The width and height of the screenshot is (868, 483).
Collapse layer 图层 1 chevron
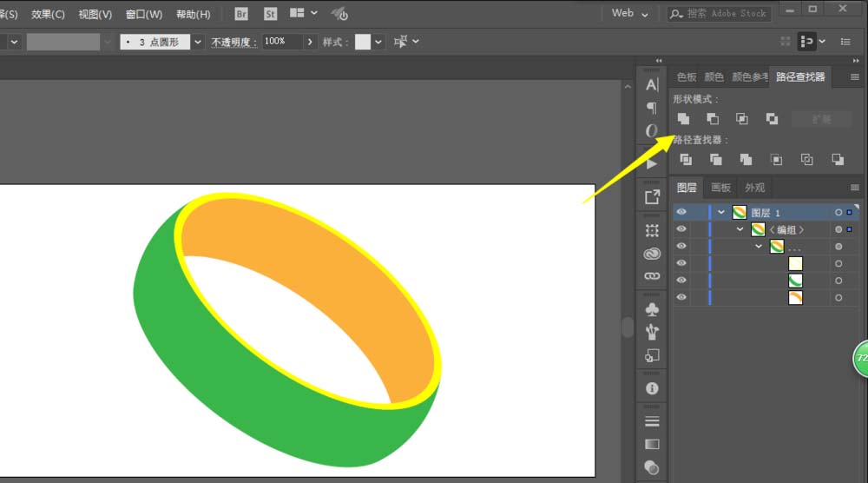point(720,212)
